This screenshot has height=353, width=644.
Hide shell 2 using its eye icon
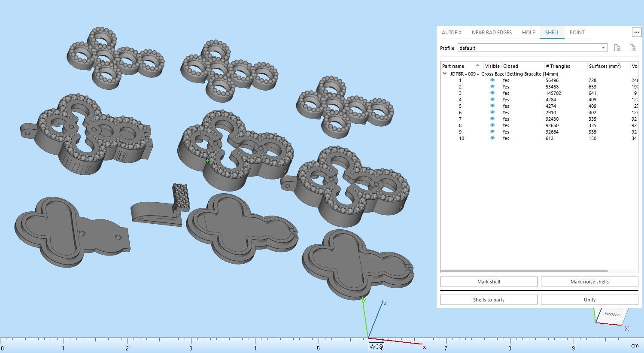(x=492, y=87)
